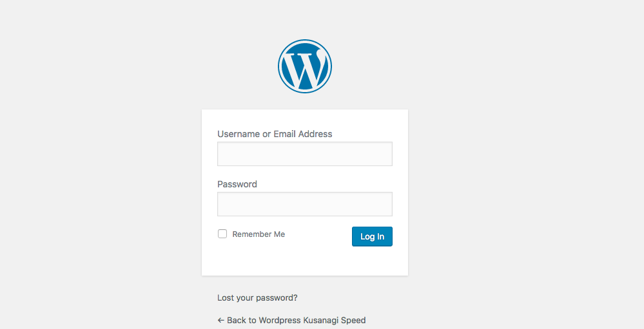Image resolution: width=644 pixels, height=329 pixels.
Task: Follow the password recovery link
Action: point(257,298)
